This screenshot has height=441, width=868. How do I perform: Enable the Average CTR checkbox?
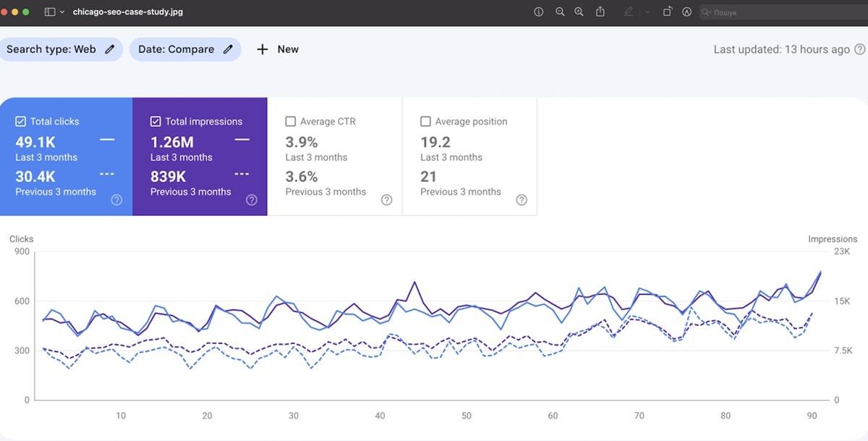point(291,122)
